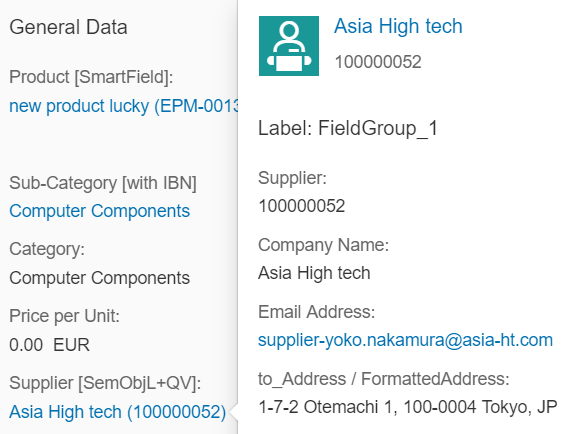Click the teal supplier avatar icon
This screenshot has height=434, width=574.
click(289, 46)
